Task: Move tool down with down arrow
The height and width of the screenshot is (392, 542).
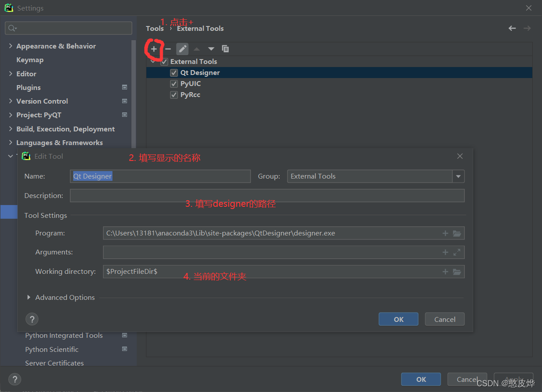Action: click(211, 49)
